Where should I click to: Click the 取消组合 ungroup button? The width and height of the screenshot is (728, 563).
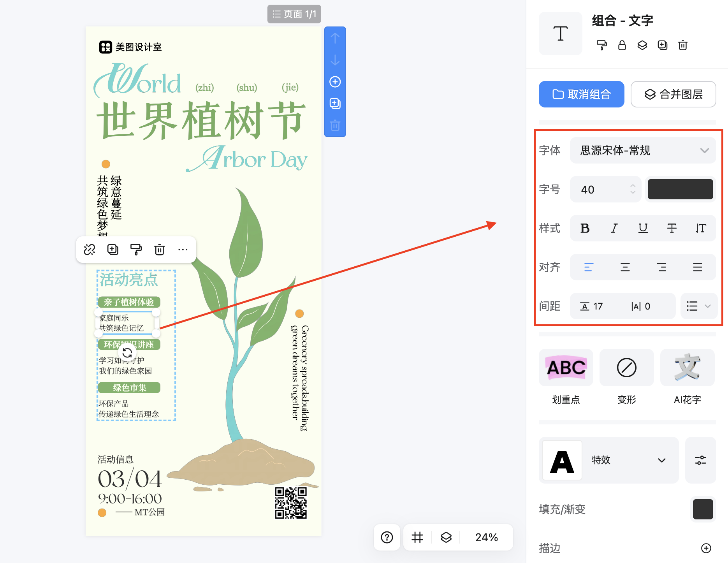[x=581, y=94]
